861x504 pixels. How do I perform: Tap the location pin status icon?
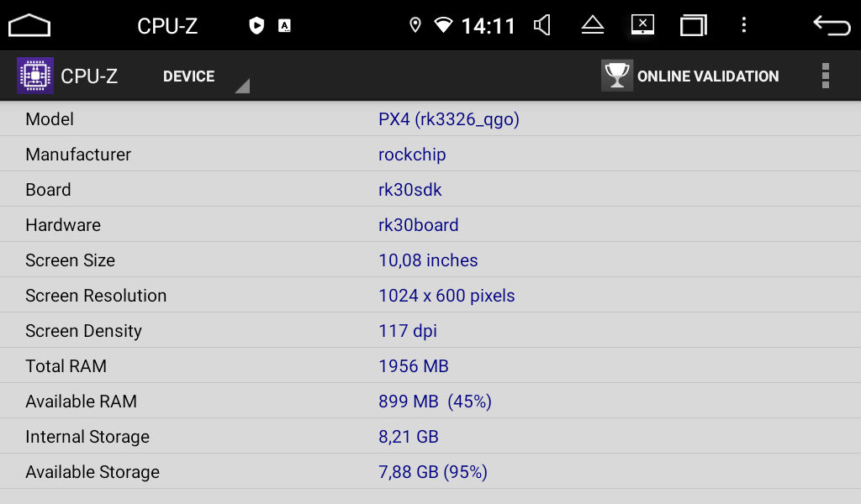[415, 25]
